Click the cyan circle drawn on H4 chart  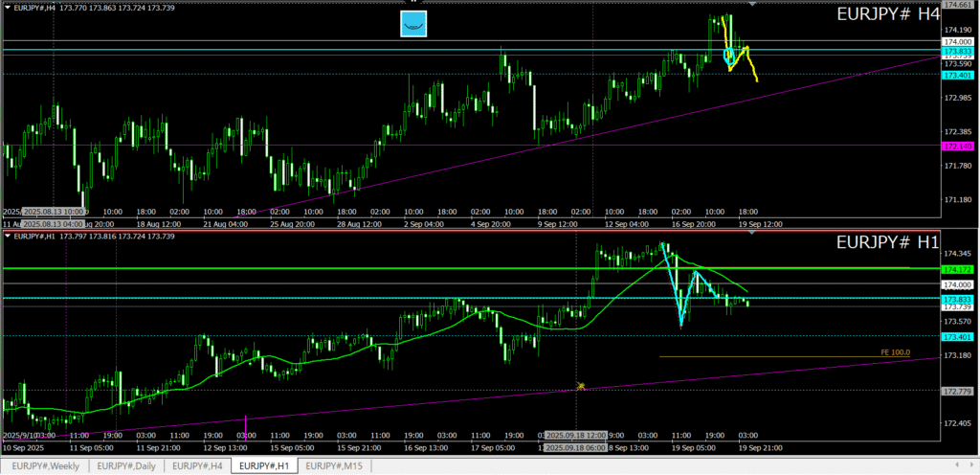pyautogui.click(x=730, y=58)
